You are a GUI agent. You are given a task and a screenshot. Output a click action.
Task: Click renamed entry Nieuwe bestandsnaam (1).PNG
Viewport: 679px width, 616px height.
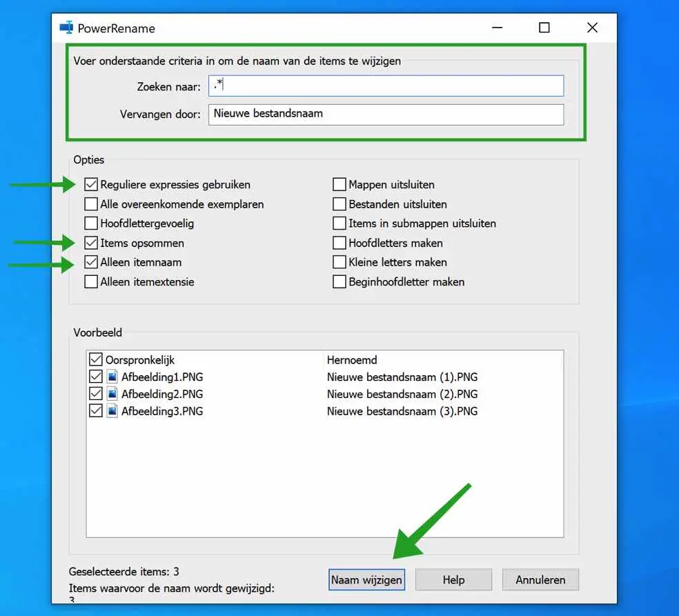click(x=402, y=377)
